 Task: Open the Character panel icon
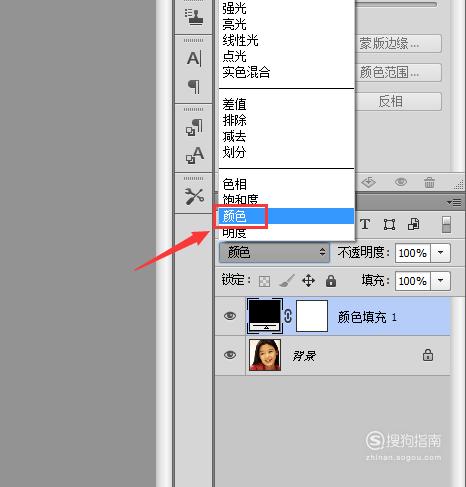194,59
